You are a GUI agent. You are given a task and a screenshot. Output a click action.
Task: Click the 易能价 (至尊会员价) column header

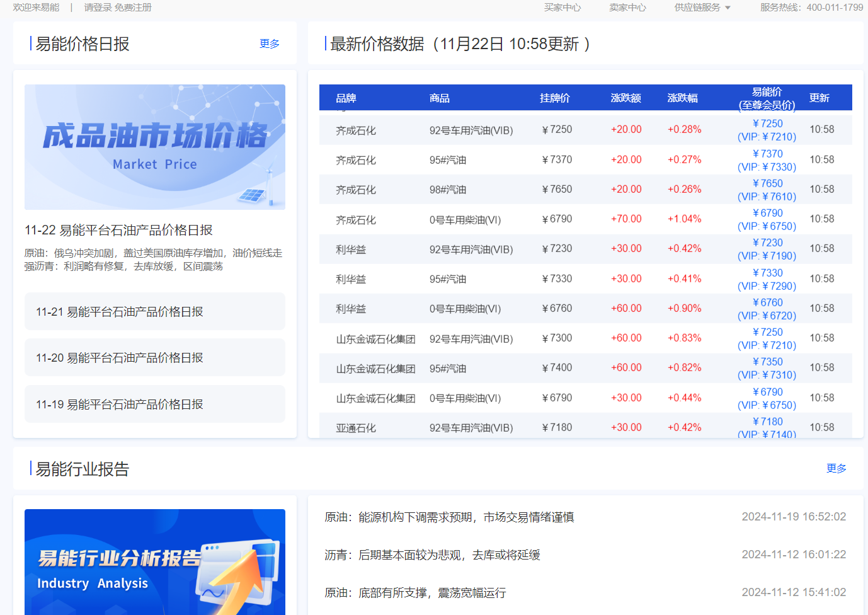coord(767,98)
